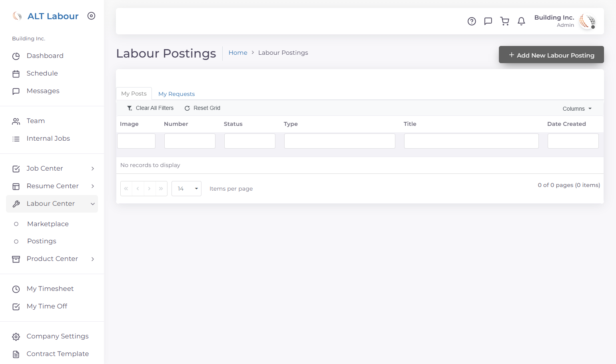The width and height of the screenshot is (616, 364).
Task: Open the notifications bell icon
Action: [x=521, y=21]
